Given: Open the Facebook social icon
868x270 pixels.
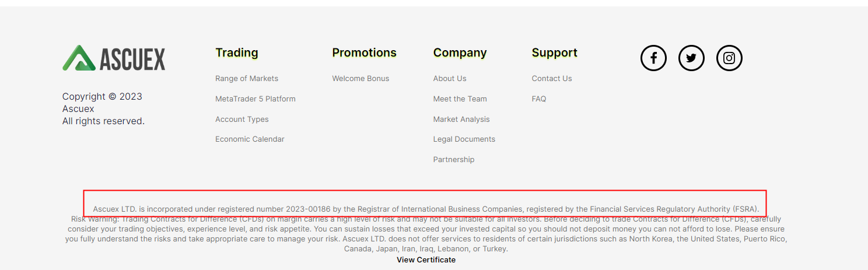Looking at the screenshot, I should click(653, 58).
